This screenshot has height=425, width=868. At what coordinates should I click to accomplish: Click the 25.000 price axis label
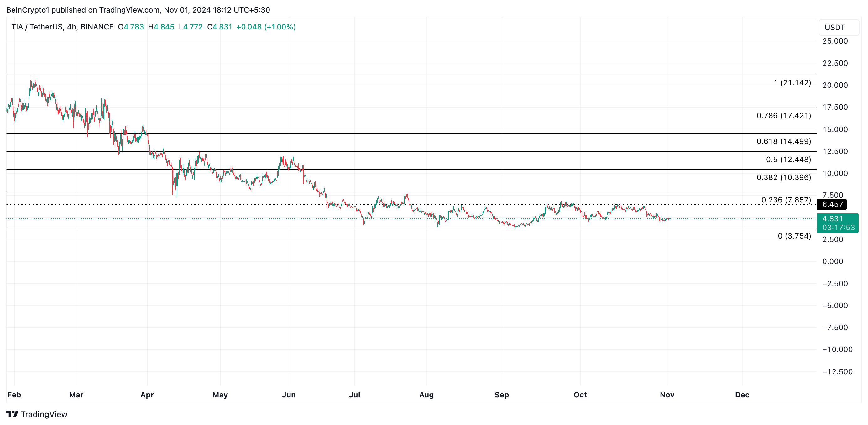[835, 41]
